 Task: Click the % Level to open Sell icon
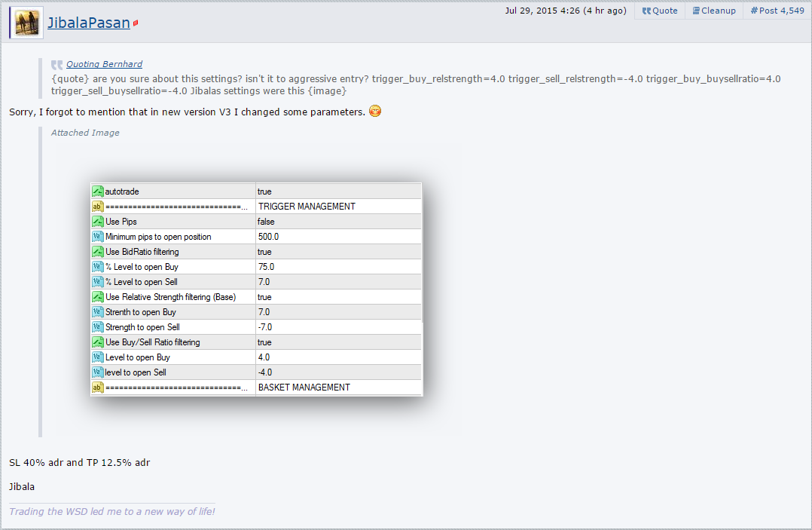click(x=98, y=281)
